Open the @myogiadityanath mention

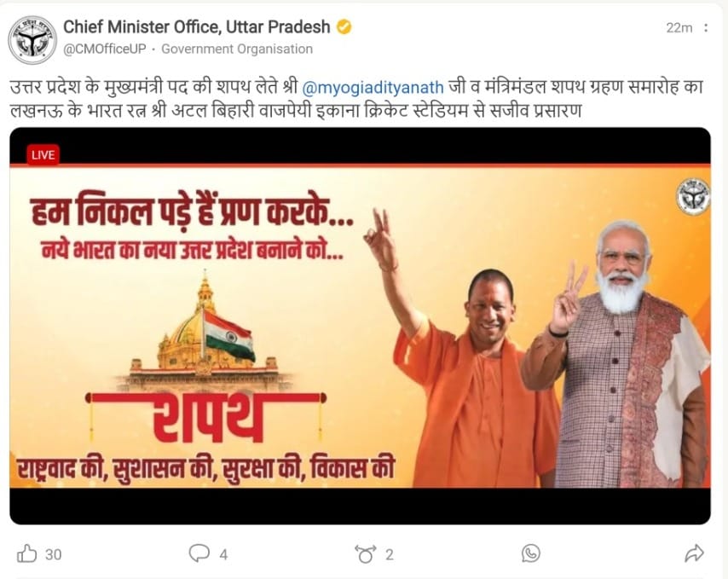(373, 87)
